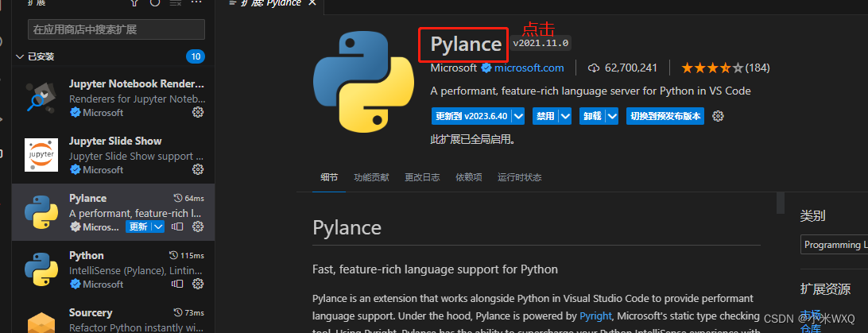Click the 73ms activation time on the Sourcery row

pos(188,312)
